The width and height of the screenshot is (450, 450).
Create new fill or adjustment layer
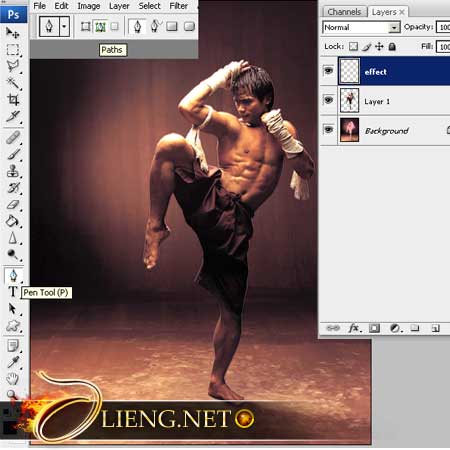point(395,328)
